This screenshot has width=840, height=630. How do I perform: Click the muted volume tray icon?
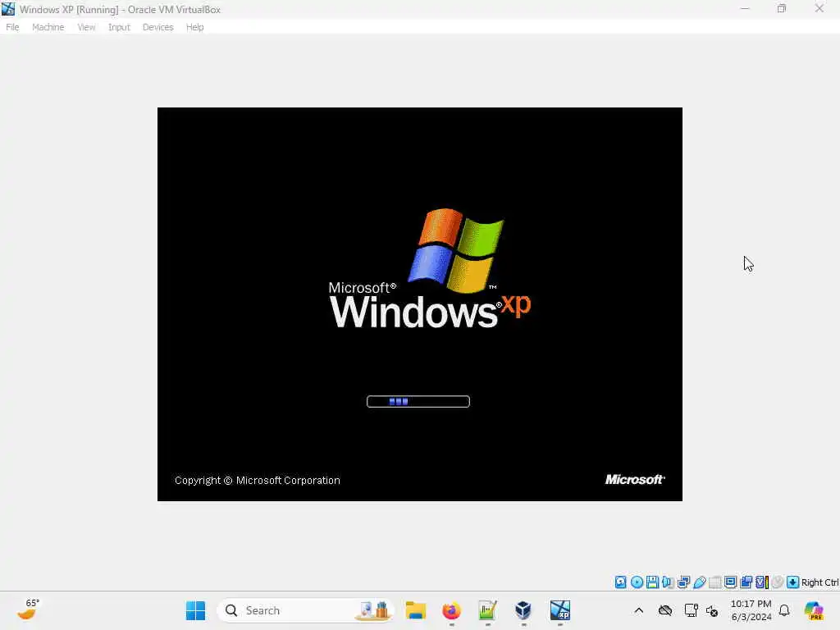(x=712, y=611)
